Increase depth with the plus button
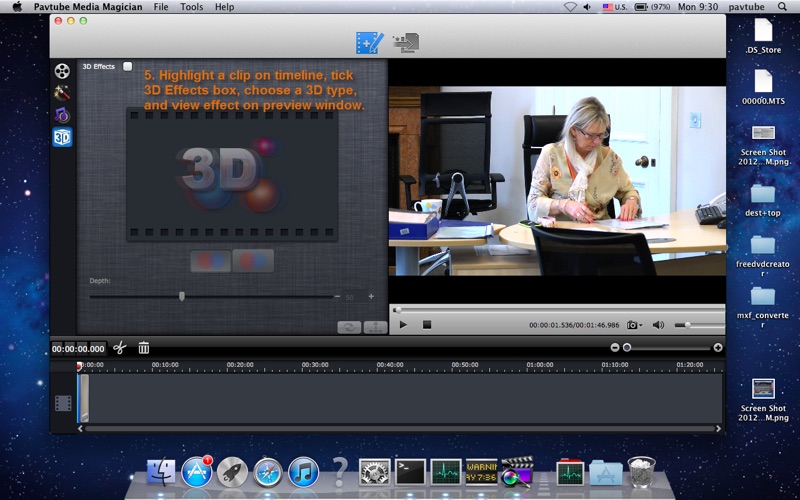The height and width of the screenshot is (500, 800). click(x=371, y=296)
